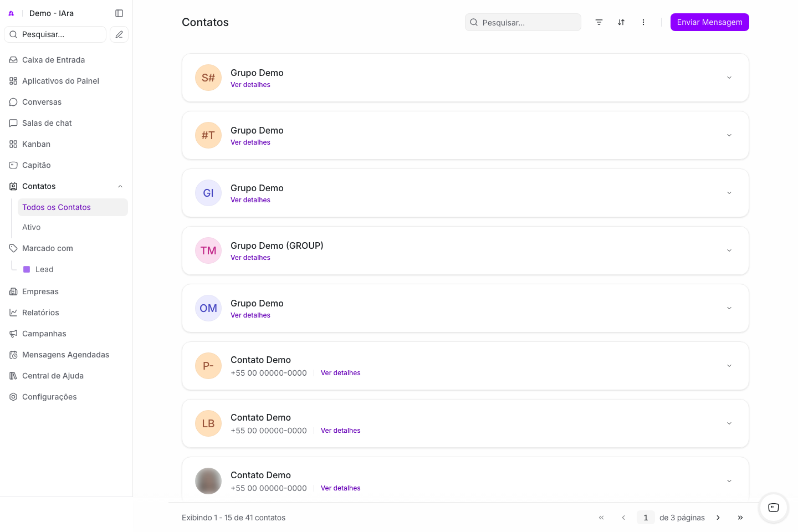The image size is (798, 532).
Task: Select the Ativo contacts filter
Action: tap(73, 227)
